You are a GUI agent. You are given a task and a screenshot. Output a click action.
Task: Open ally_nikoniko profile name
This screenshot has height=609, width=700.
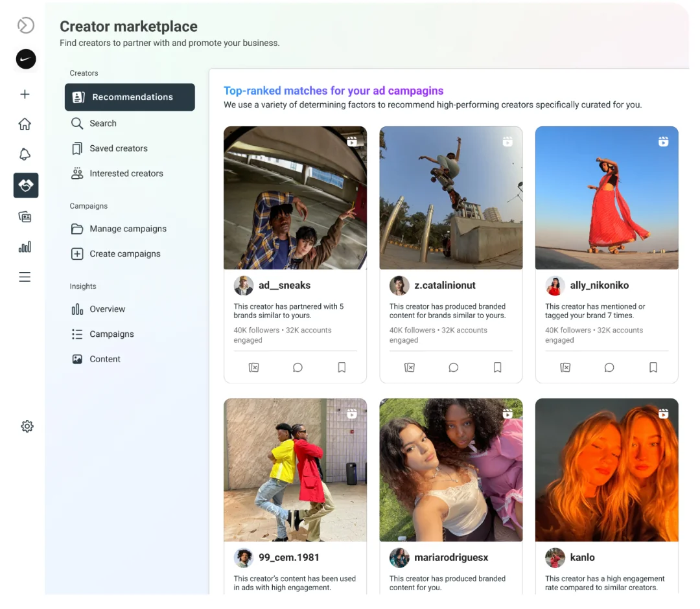[599, 285]
